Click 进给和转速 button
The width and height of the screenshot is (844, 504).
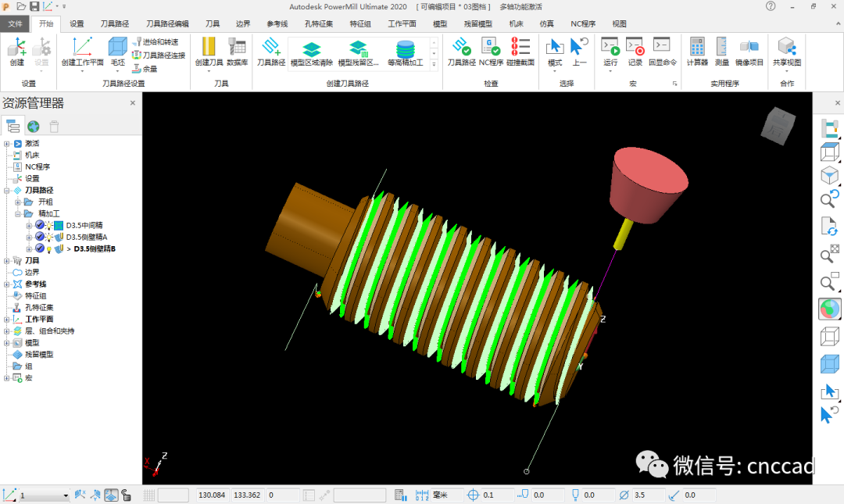pyautogui.click(x=156, y=41)
